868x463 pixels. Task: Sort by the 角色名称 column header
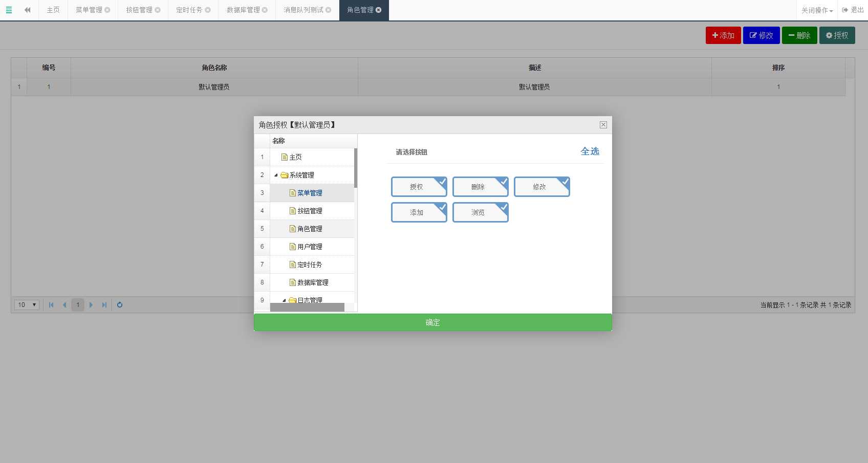(x=214, y=68)
